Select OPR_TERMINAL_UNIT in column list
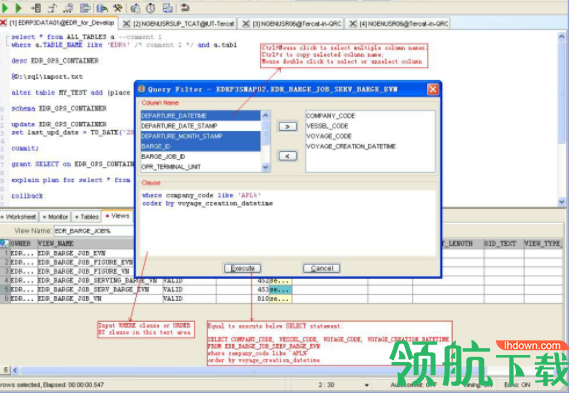Screen dimensions: 569x393 pyautogui.click(x=200, y=167)
